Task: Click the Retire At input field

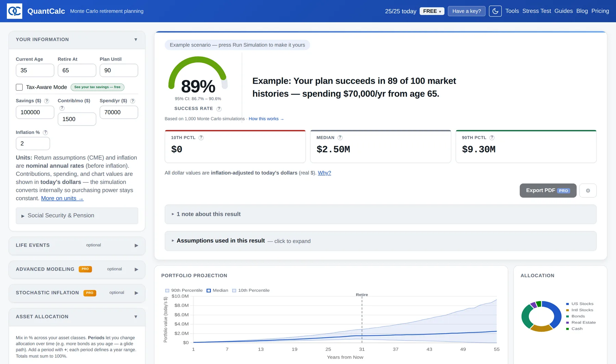Action: [x=77, y=70]
